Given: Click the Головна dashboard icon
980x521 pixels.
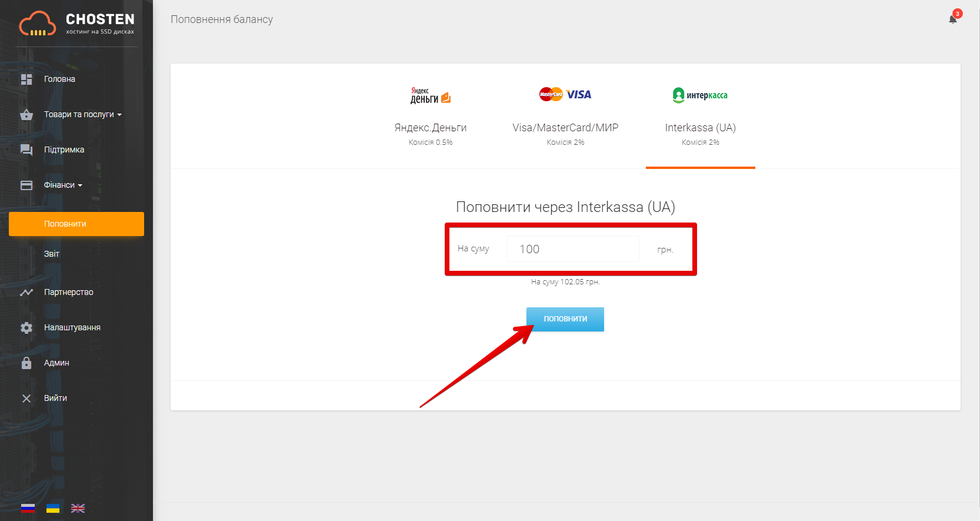Looking at the screenshot, I should 26,79.
